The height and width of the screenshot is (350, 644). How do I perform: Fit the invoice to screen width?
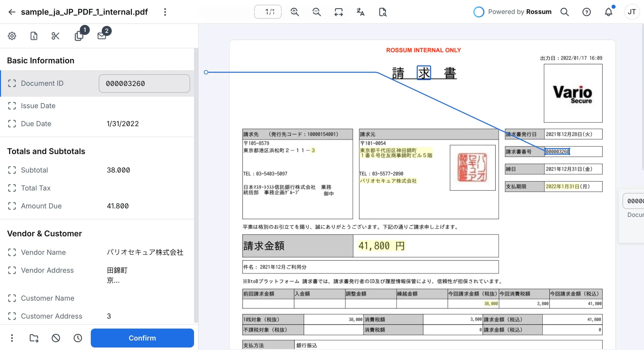338,12
